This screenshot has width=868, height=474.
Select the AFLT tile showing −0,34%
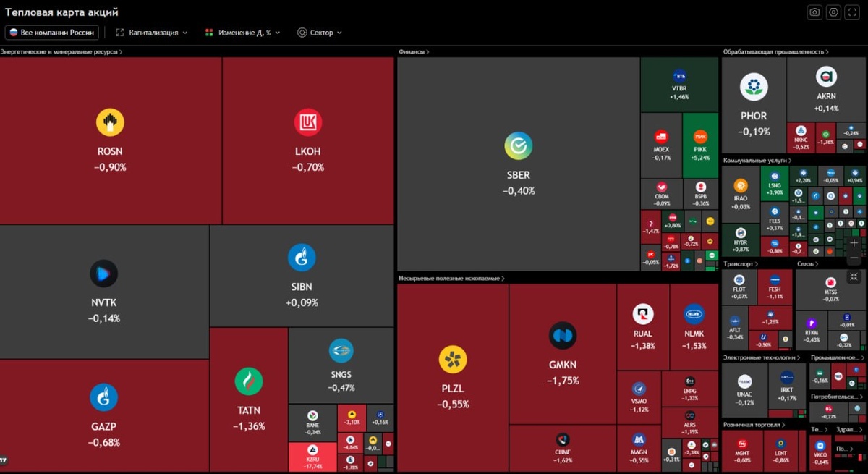pyautogui.click(x=735, y=328)
